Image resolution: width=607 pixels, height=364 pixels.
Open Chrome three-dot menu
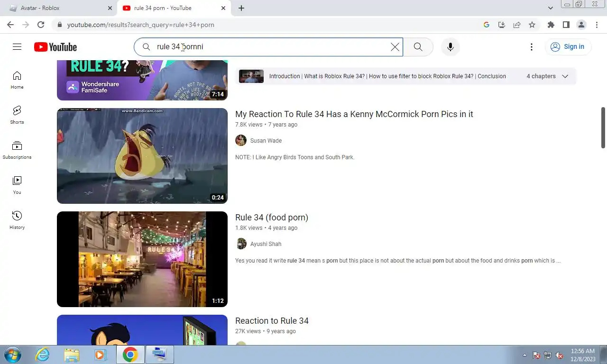pos(596,25)
